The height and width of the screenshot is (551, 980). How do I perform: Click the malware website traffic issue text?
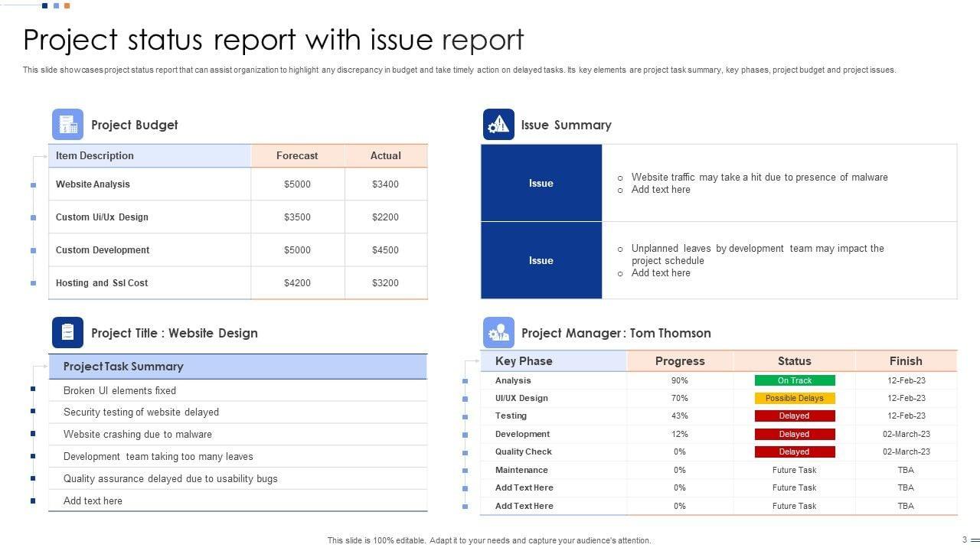click(x=759, y=177)
